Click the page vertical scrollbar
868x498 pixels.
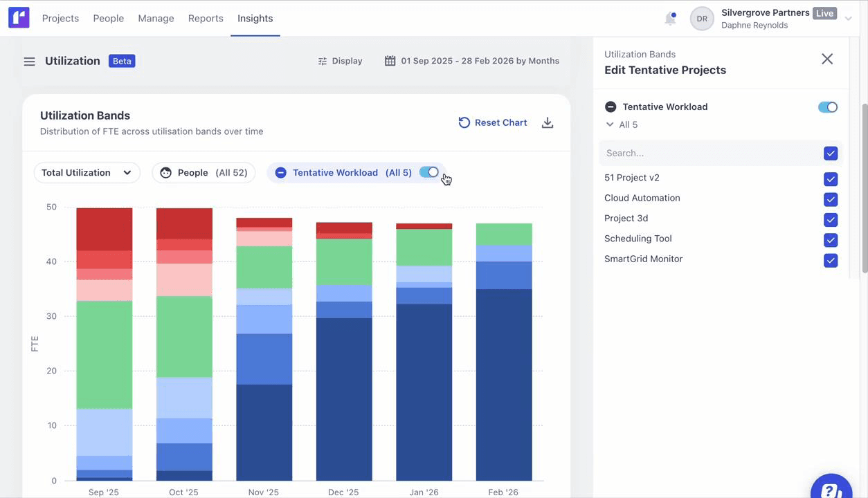pyautogui.click(x=865, y=188)
